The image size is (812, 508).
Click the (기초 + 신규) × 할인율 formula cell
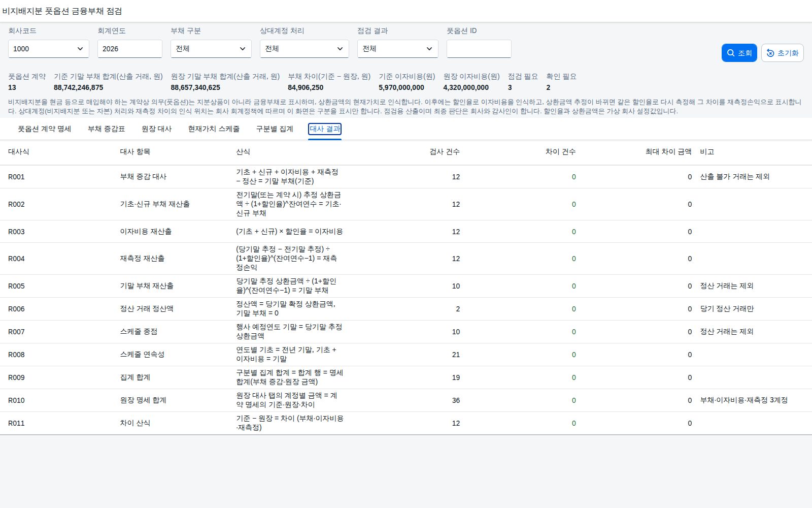point(289,232)
